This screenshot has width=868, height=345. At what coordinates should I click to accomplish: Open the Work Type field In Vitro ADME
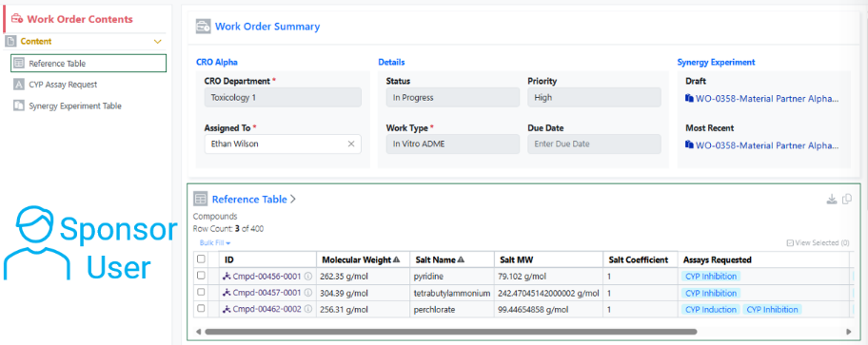click(453, 144)
